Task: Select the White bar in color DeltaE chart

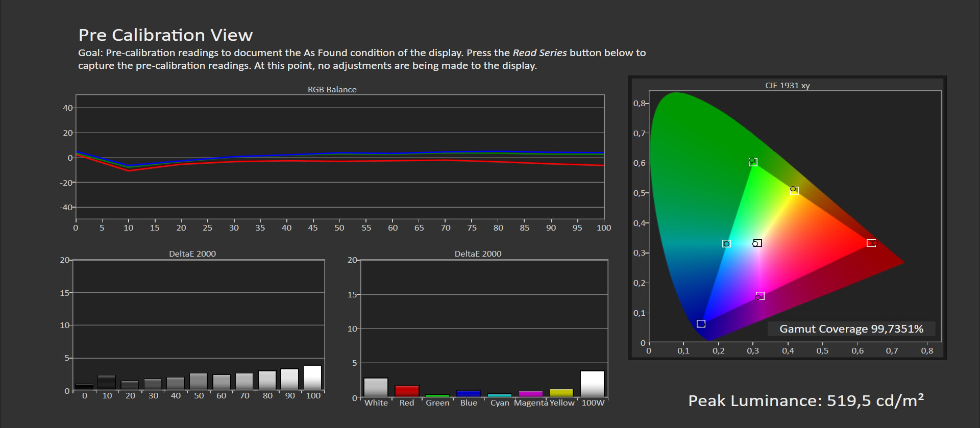Action: [376, 387]
